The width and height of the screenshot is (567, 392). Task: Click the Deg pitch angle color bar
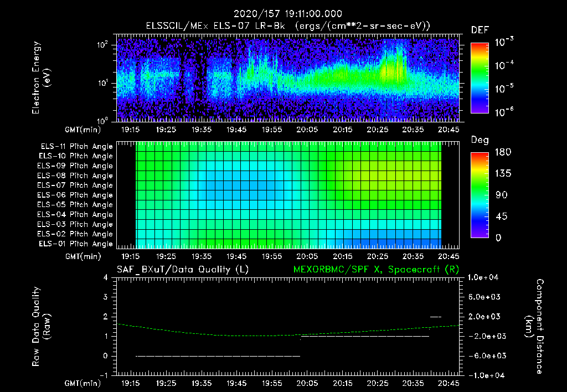tap(480, 195)
